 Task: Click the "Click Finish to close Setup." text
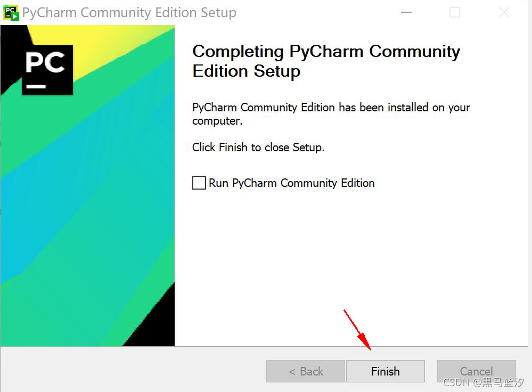click(x=258, y=148)
